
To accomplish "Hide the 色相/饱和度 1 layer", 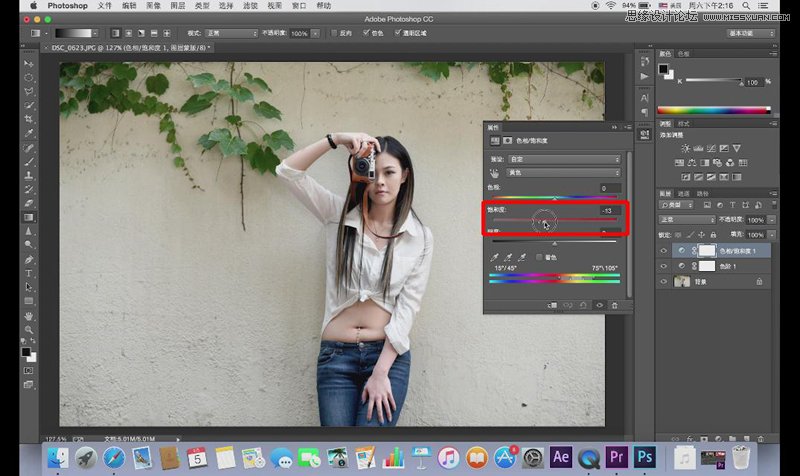I will [x=663, y=250].
